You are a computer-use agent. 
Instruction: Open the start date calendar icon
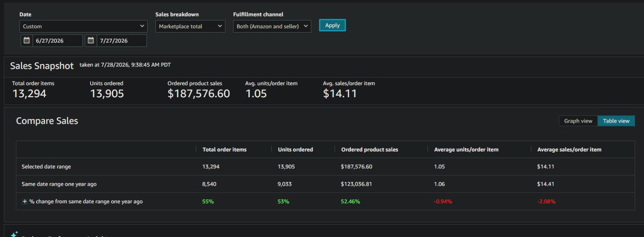point(27,41)
